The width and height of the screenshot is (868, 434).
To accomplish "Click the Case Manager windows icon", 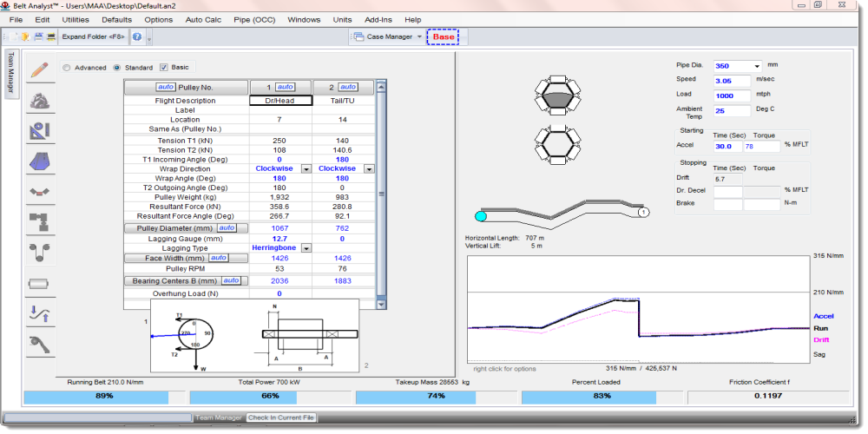I will click(x=358, y=36).
